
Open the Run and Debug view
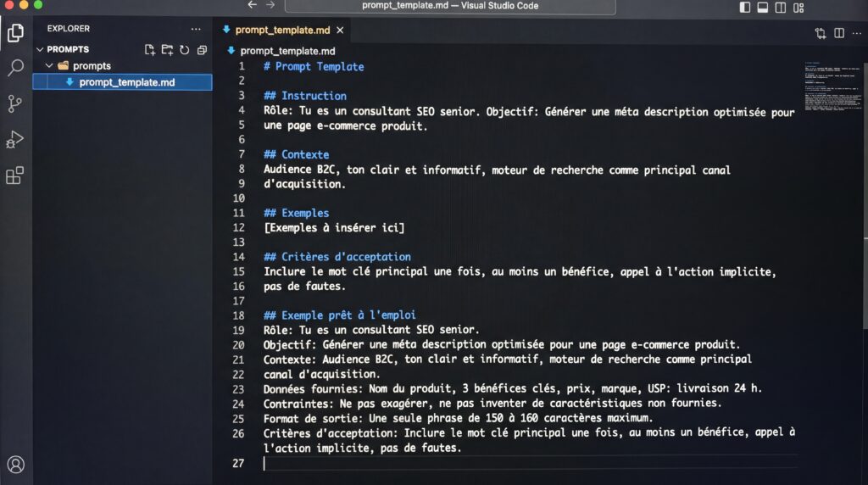pyautogui.click(x=15, y=140)
